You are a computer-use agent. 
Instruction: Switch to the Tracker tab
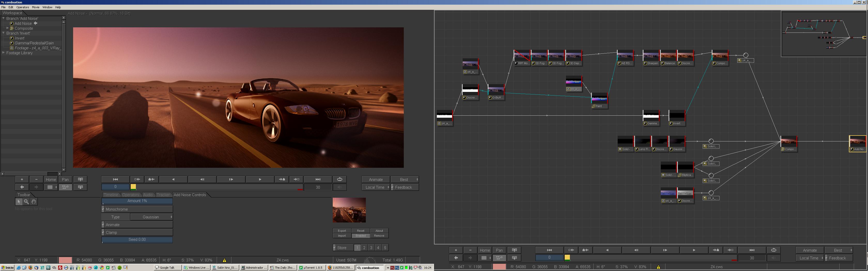pyautogui.click(x=163, y=195)
